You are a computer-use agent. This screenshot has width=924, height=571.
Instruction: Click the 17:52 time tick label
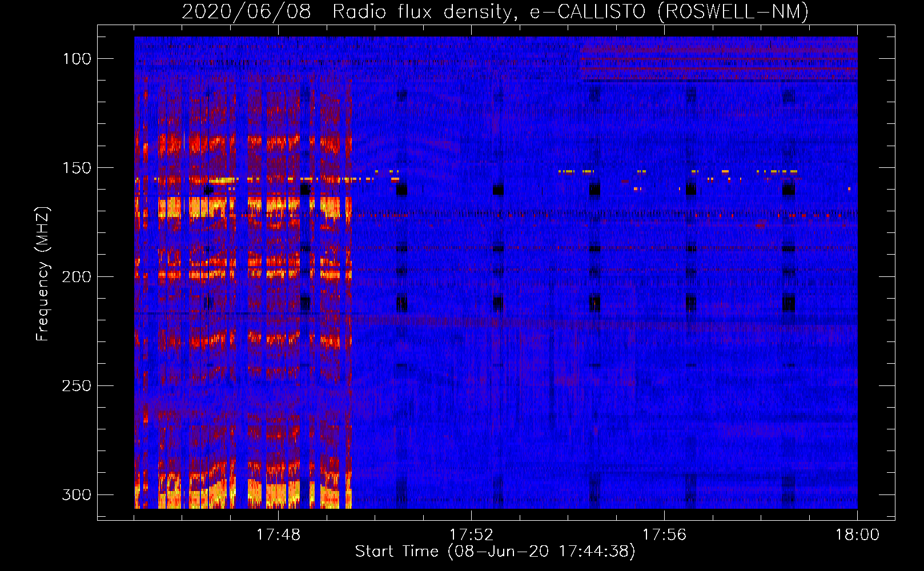[x=471, y=535]
